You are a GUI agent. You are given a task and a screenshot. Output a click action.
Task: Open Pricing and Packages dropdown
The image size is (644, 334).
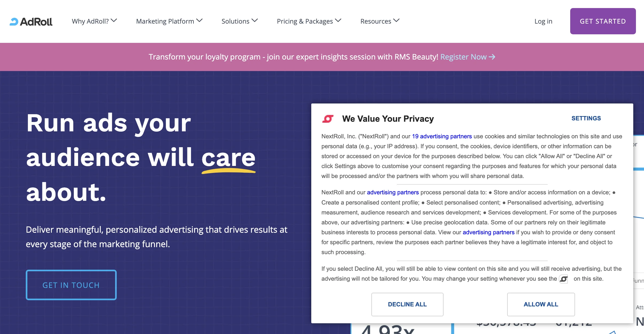tap(309, 21)
